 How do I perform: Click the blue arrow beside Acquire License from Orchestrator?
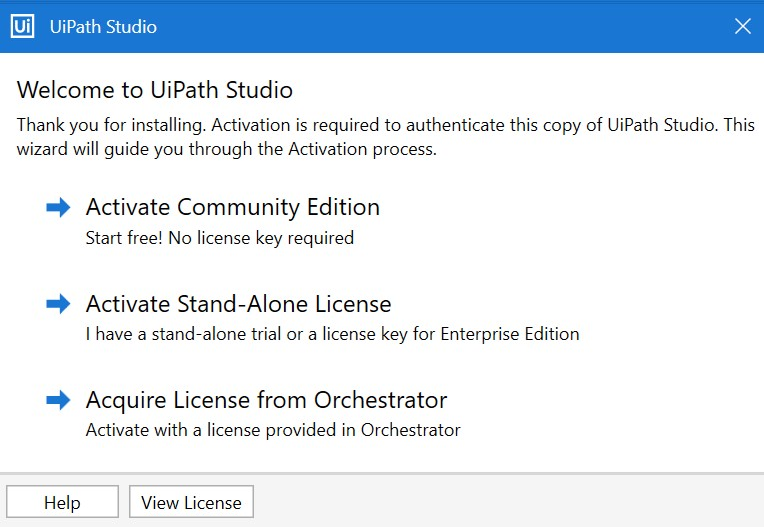[x=58, y=400]
